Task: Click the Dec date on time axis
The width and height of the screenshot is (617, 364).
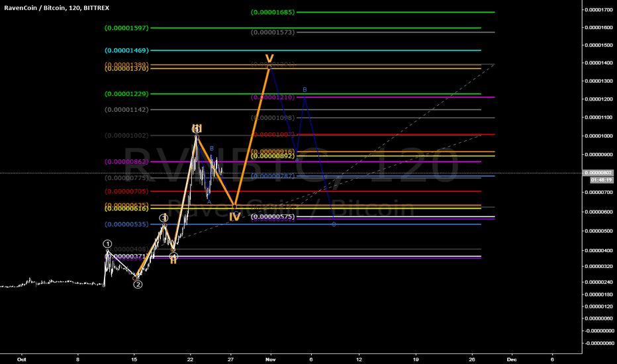Action: click(x=512, y=359)
